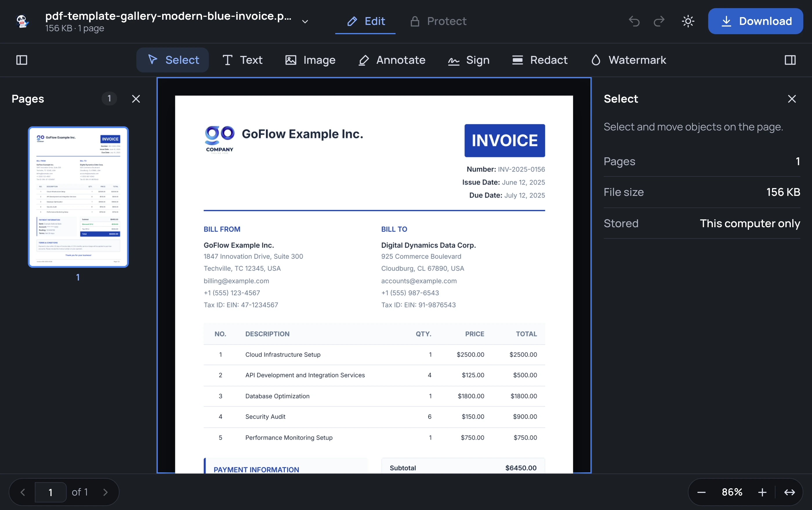This screenshot has height=510, width=812.
Task: Toggle light/dark theme sun icon
Action: [688, 21]
